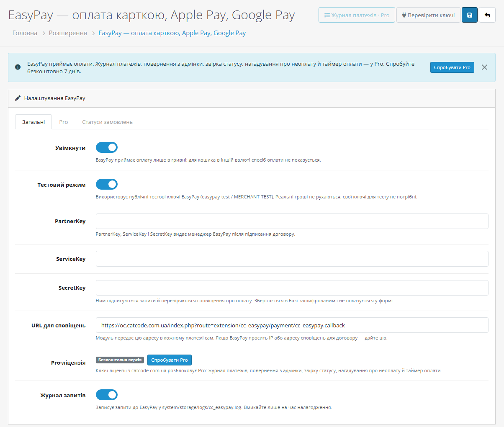The height and width of the screenshot is (427, 504).
Task: Click the pencil icon beside Налаштування EasyPay
Action: pyautogui.click(x=18, y=98)
